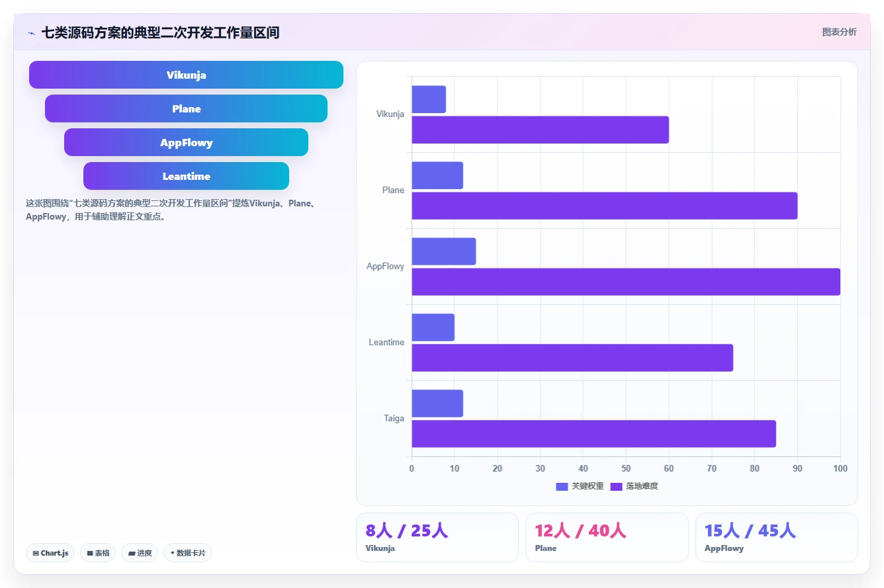Select the AppFlowy funnel bar

pyautogui.click(x=186, y=142)
